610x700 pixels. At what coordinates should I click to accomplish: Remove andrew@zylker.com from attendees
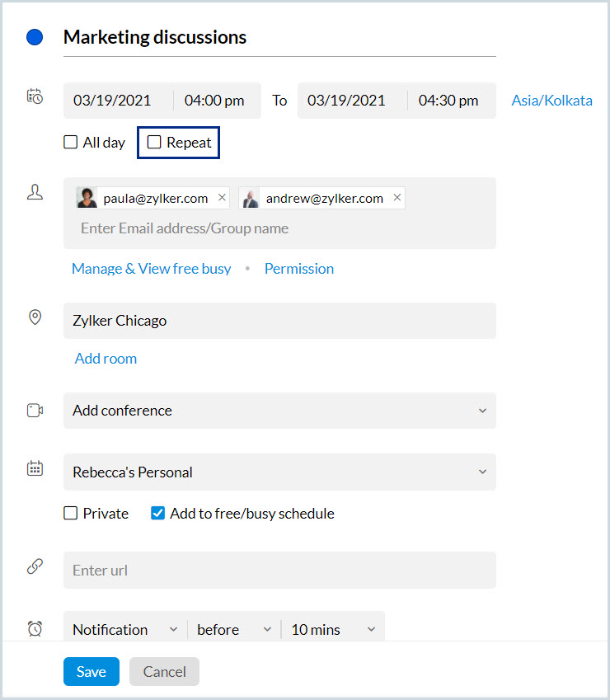pyautogui.click(x=397, y=198)
